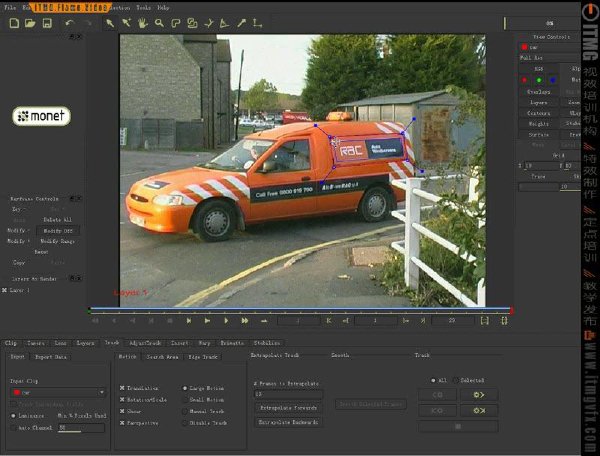
Task: Choose the All radio in Track section
Action: [x=433, y=380]
